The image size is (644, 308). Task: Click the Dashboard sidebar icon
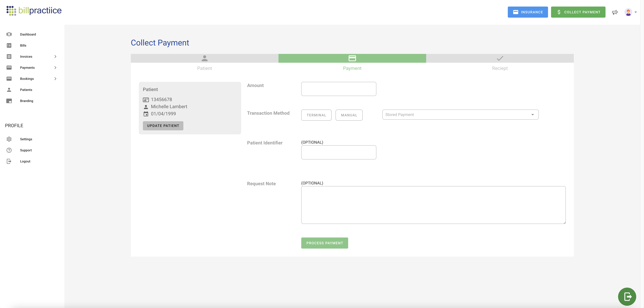click(x=9, y=34)
